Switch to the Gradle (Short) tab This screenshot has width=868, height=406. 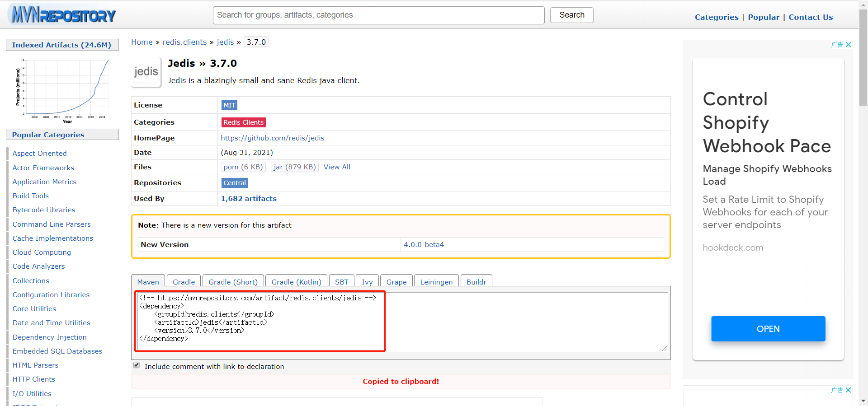(x=233, y=281)
